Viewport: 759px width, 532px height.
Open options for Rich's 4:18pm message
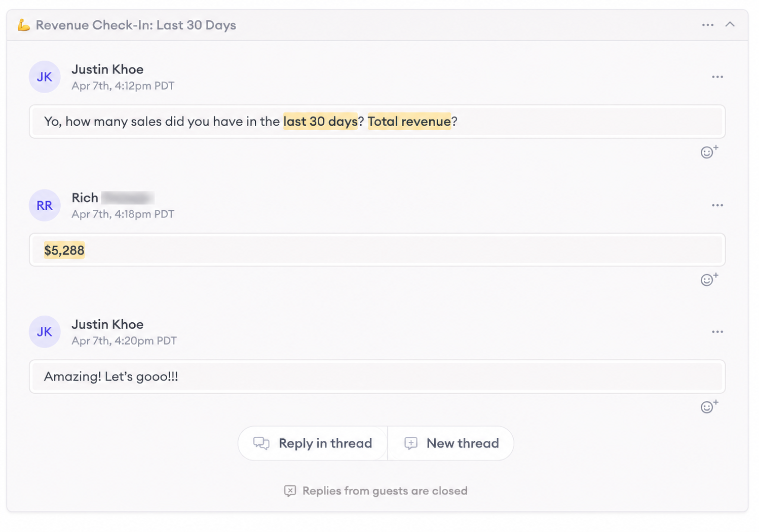(717, 205)
